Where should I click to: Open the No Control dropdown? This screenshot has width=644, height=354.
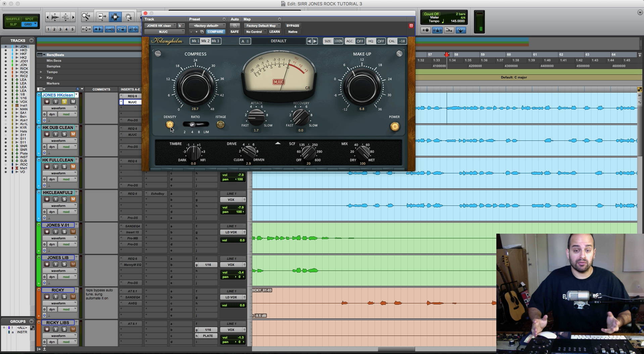[x=255, y=32]
